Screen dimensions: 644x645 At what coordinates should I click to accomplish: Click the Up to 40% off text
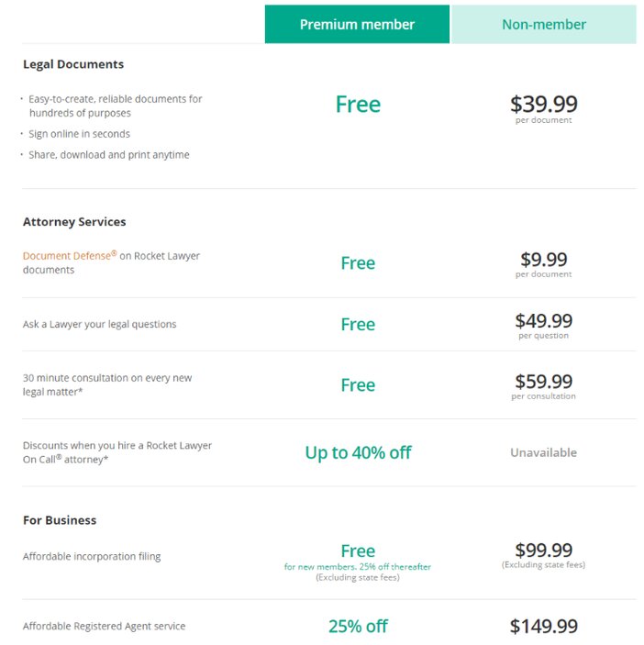coord(358,452)
